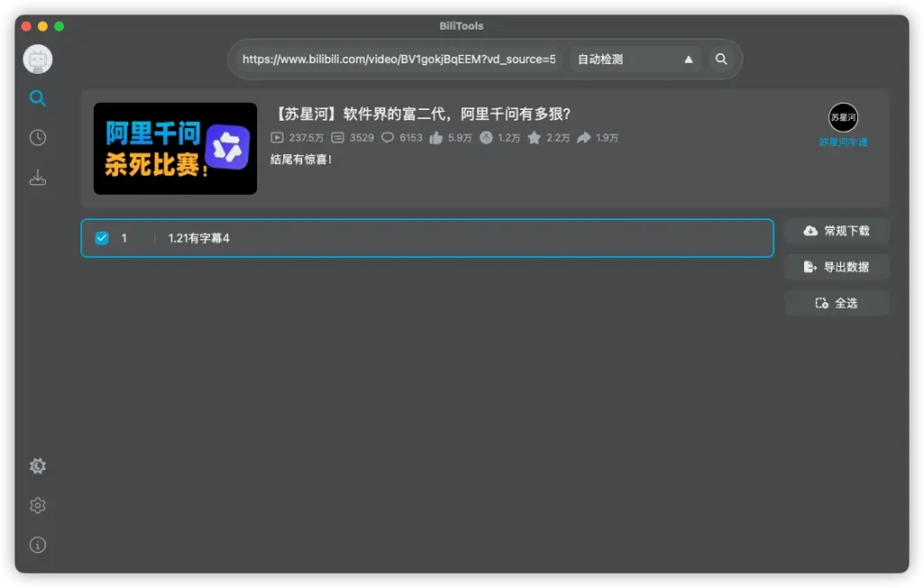
Task: Open the downloads page from sidebar
Action: (38, 178)
